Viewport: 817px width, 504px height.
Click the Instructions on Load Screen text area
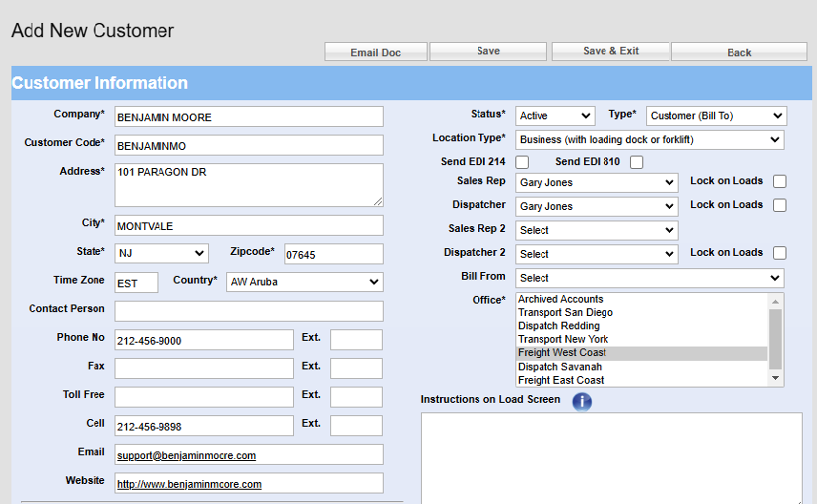pos(612,458)
